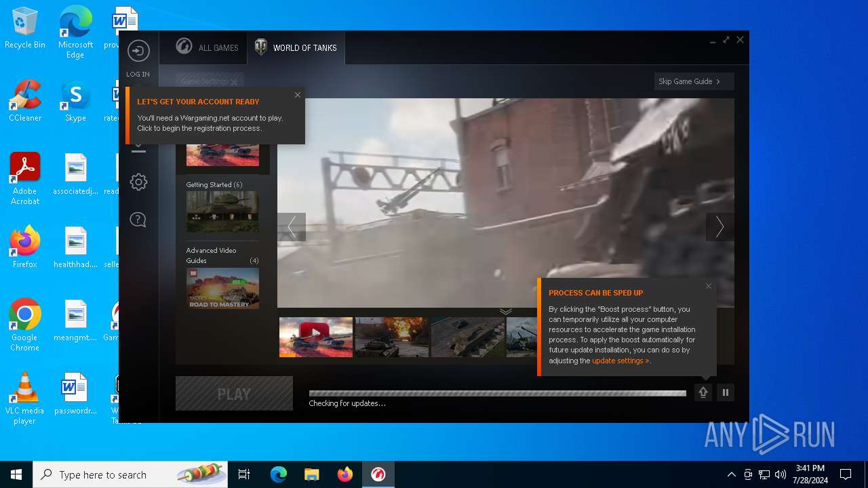Switch to the All Games tab
Viewport: 868px width, 488px height.
tap(207, 47)
